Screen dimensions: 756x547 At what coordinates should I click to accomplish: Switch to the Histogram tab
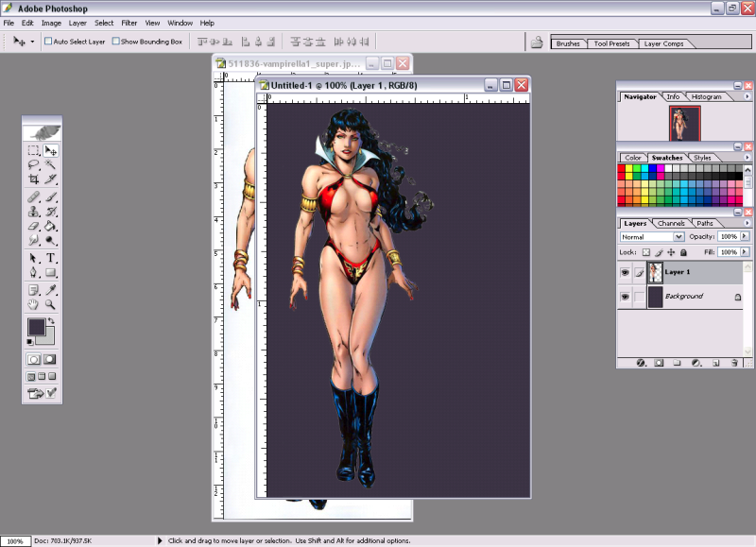pos(706,97)
